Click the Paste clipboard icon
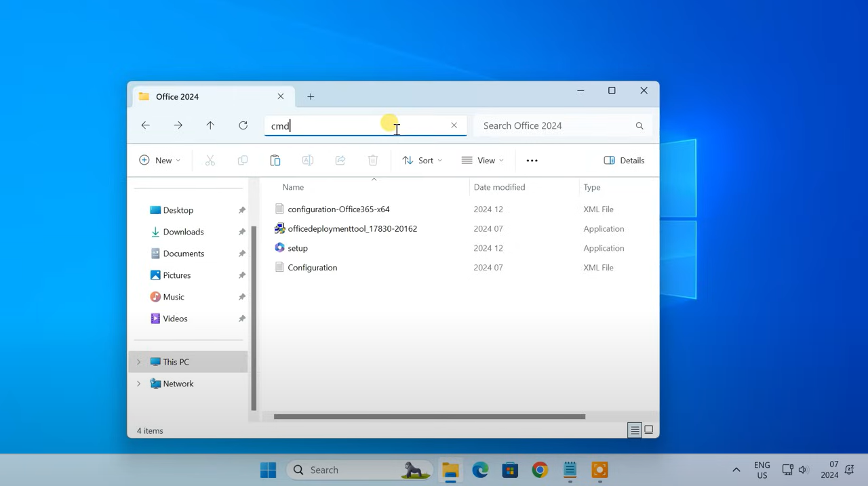 [275, 161]
